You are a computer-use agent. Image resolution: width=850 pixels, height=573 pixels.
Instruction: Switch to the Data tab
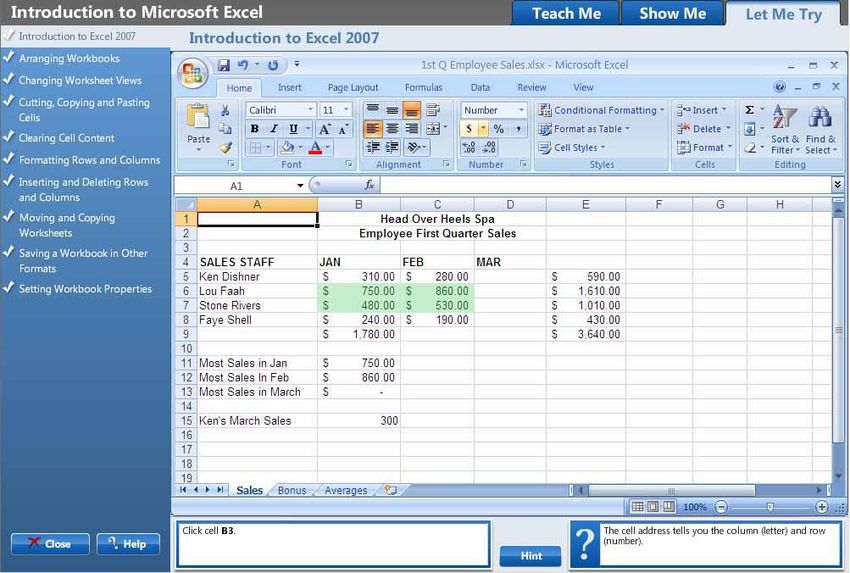pyautogui.click(x=480, y=87)
